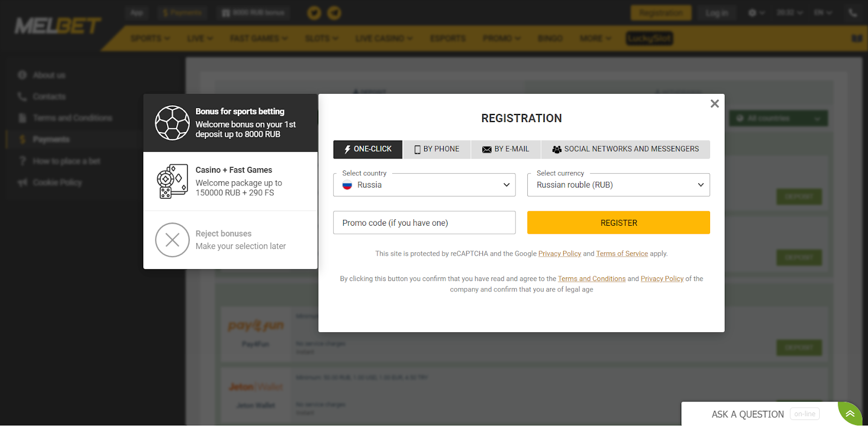Open About us in the sidebar

click(49, 75)
